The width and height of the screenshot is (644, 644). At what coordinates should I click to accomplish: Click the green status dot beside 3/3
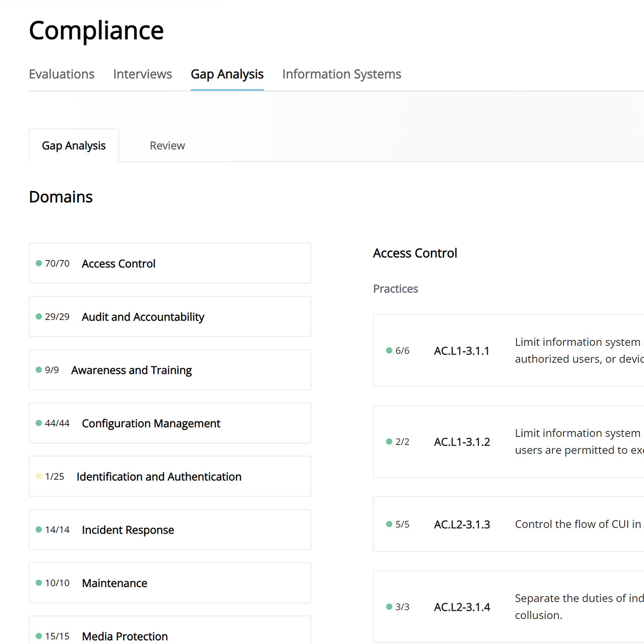pos(389,607)
